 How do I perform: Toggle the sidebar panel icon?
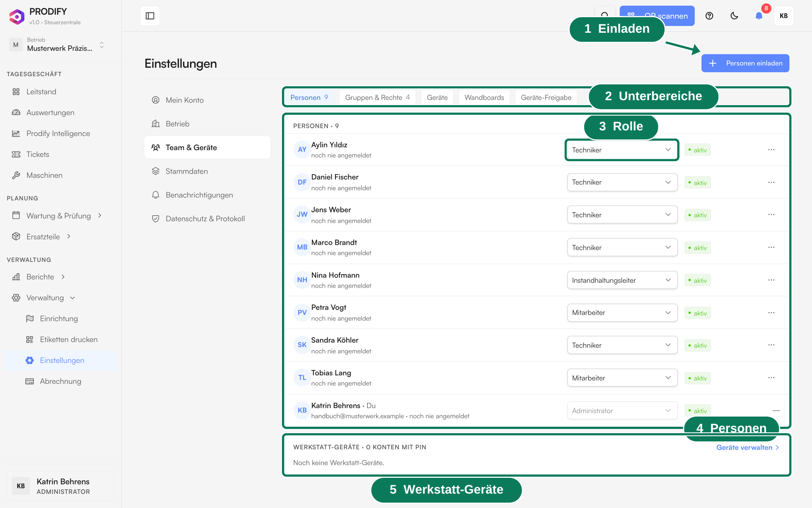(x=150, y=16)
